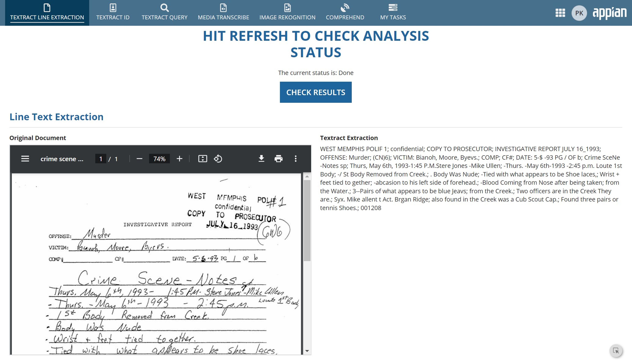
Task: Switch to the Comprehend tab
Action: pos(345,13)
